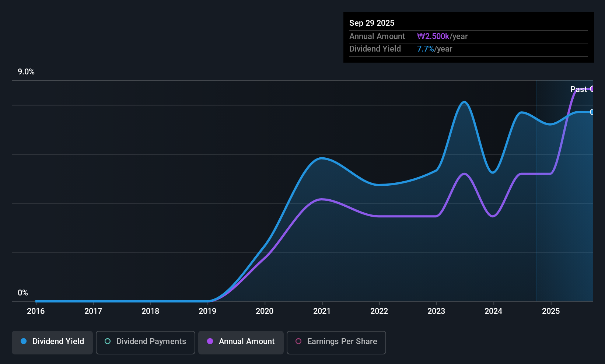Image resolution: width=605 pixels, height=364 pixels.
Task: Expand the Dividend Payments legend chip
Action: (x=145, y=342)
